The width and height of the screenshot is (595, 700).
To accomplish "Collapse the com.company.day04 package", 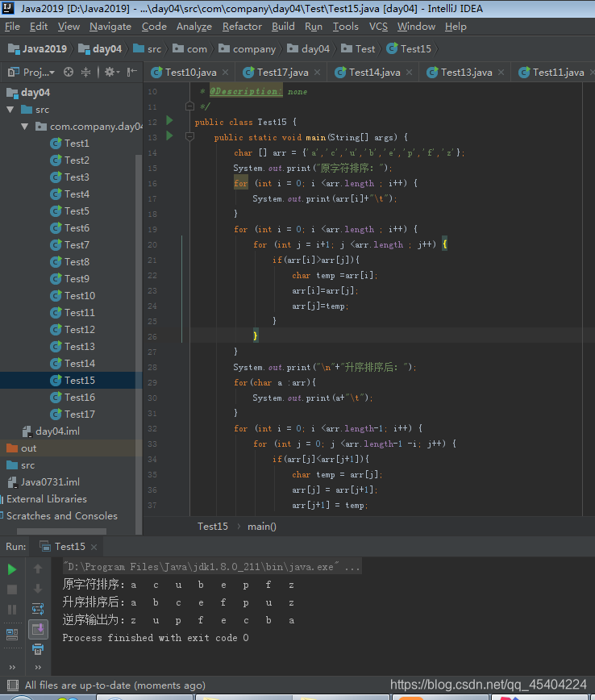I will pyautogui.click(x=24, y=127).
